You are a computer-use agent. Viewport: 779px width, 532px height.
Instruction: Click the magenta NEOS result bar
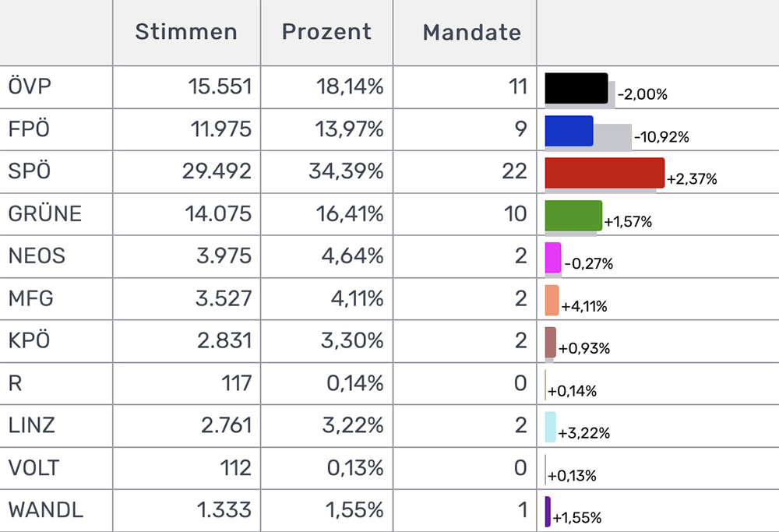(553, 257)
